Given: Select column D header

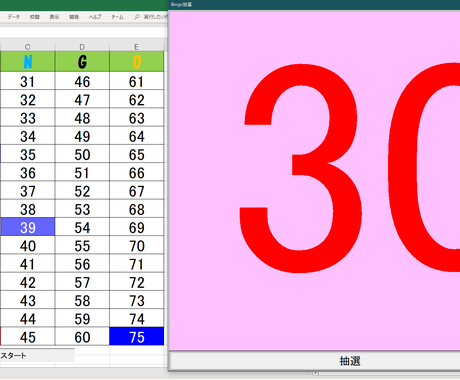Looking at the screenshot, I should tap(82, 47).
